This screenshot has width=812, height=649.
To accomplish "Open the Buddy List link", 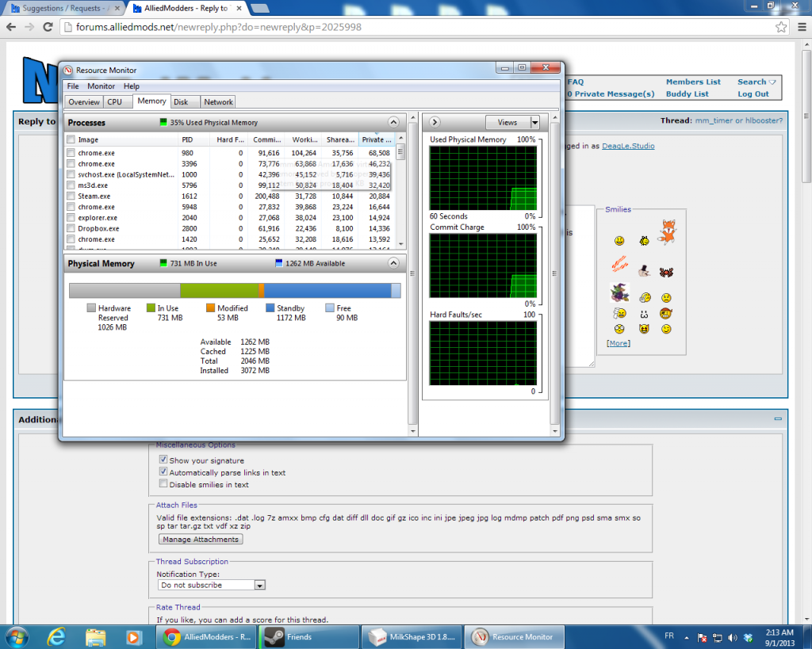I will 688,94.
